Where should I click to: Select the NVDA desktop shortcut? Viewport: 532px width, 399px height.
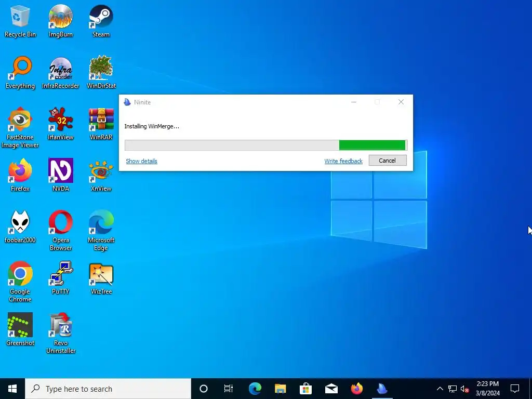point(61,176)
